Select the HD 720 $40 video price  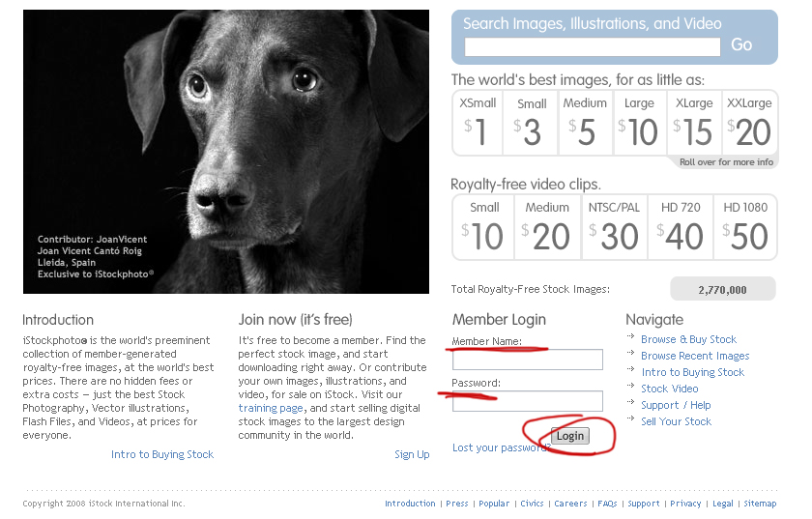click(681, 227)
